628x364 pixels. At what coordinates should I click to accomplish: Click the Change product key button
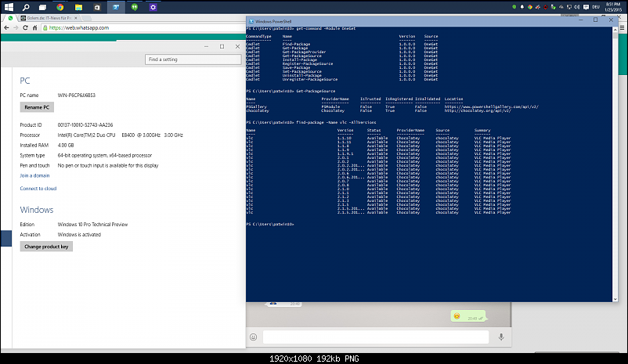pyautogui.click(x=46, y=247)
